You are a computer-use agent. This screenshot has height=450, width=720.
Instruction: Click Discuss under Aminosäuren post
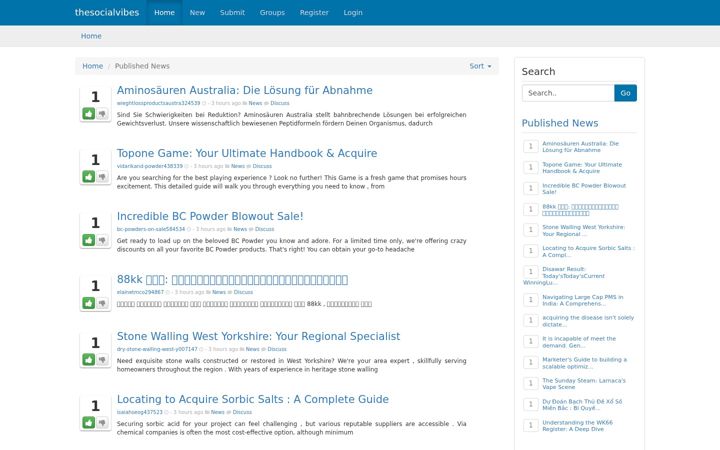(x=280, y=103)
